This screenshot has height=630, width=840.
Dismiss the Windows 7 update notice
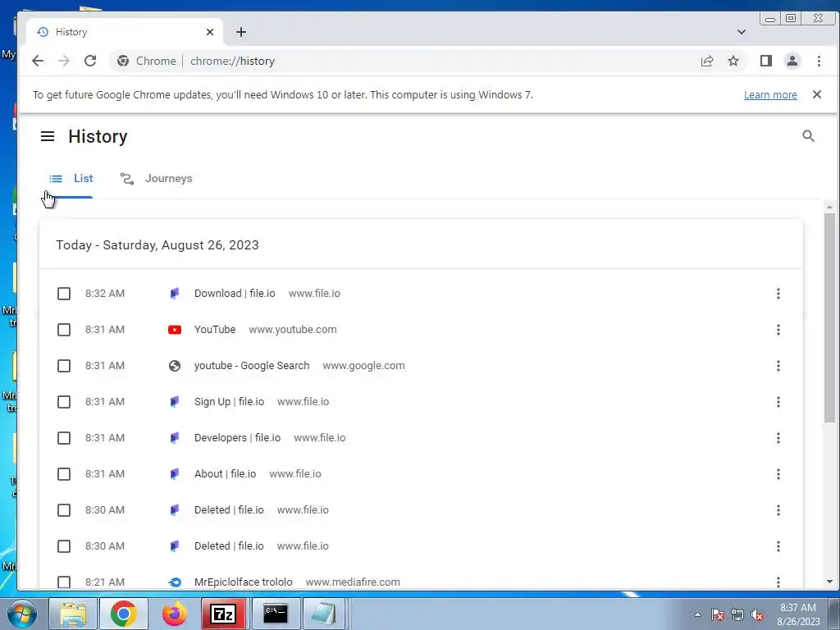tap(817, 94)
